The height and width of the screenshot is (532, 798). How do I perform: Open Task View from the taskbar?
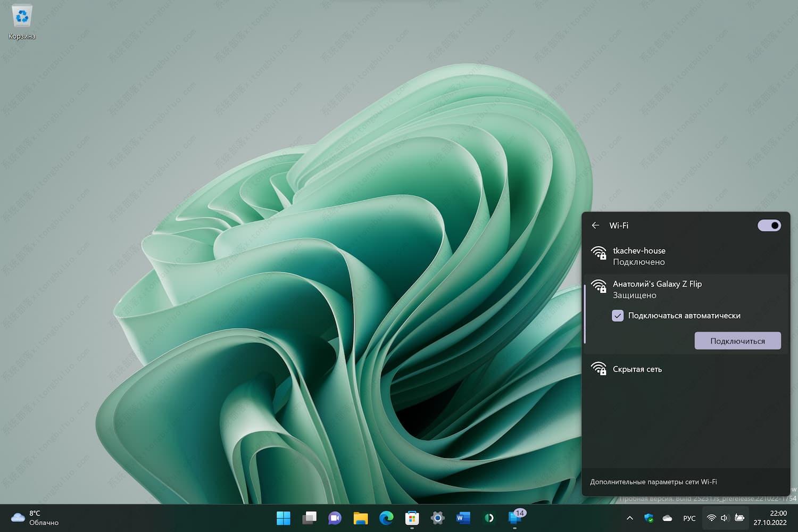309,518
